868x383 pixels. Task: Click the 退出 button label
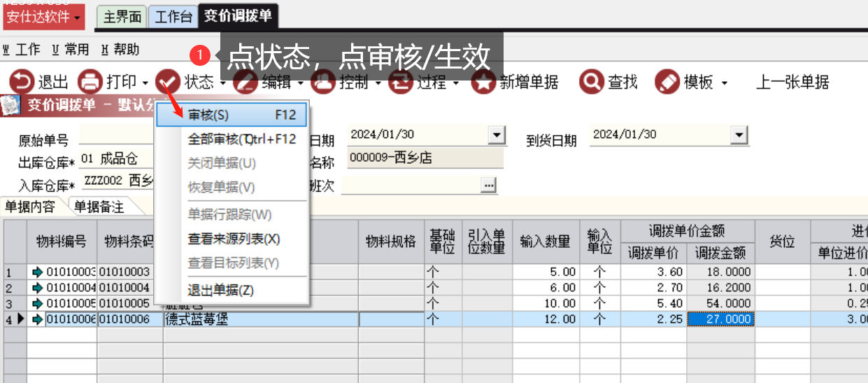[52, 83]
